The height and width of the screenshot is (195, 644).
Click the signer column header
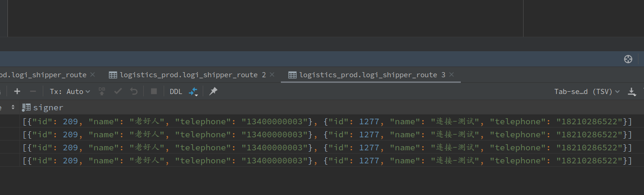pyautogui.click(x=48, y=108)
